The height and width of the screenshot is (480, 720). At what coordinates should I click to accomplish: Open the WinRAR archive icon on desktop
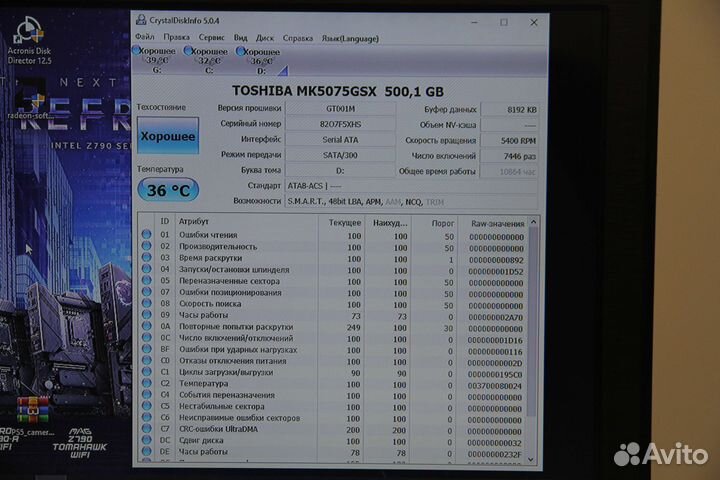[33, 409]
